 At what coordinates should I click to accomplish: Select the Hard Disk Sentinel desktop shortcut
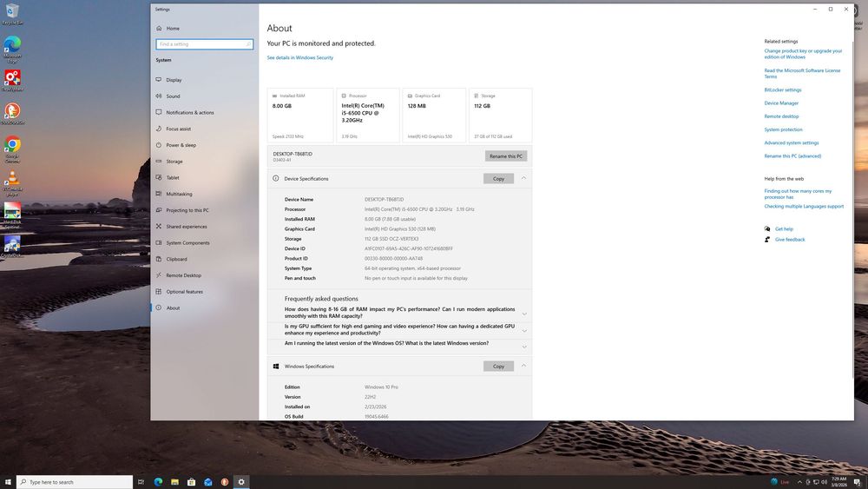tap(12, 216)
